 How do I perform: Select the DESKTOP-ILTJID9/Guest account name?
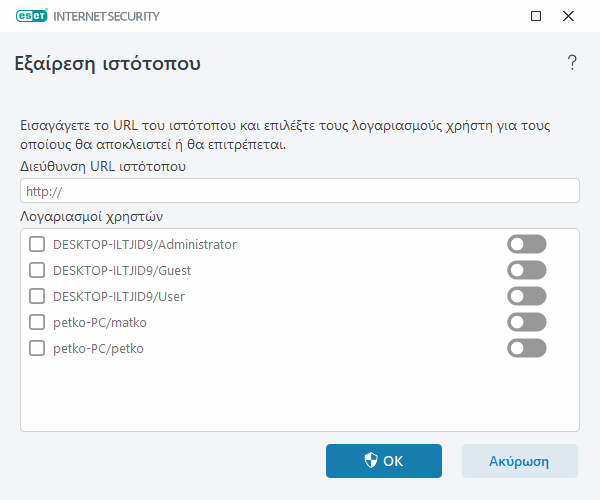point(122,270)
